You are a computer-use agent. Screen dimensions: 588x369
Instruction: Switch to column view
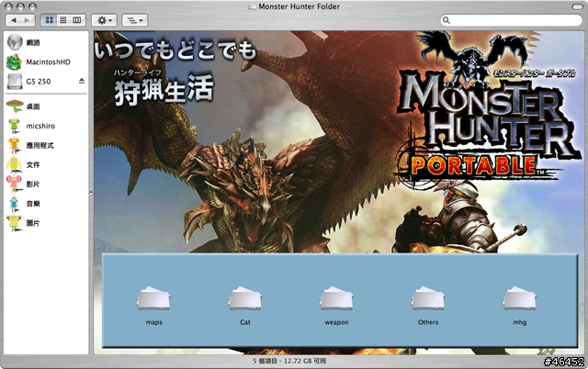click(77, 20)
